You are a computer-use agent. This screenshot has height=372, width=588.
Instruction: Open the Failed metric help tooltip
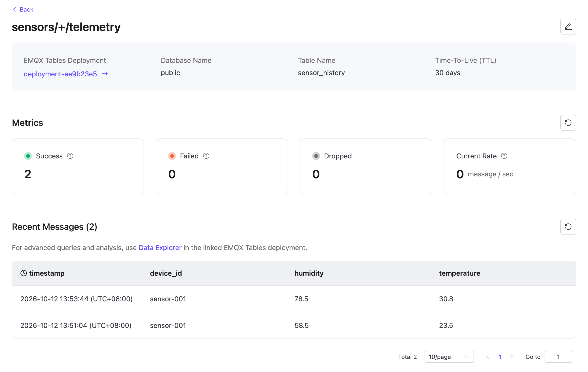tap(206, 156)
